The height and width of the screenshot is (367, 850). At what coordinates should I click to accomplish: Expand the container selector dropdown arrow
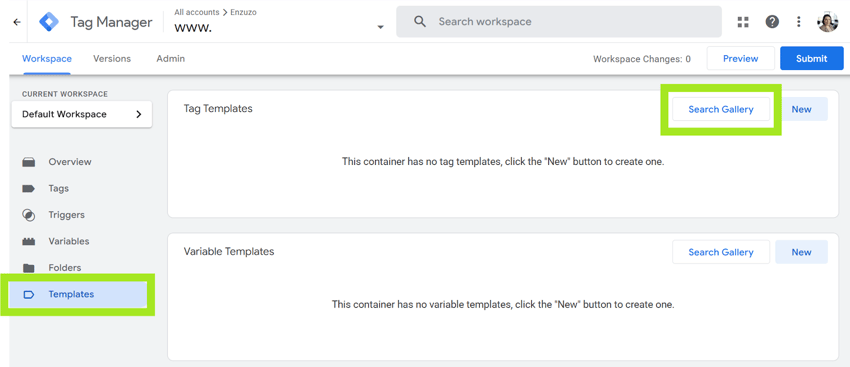[x=381, y=27]
